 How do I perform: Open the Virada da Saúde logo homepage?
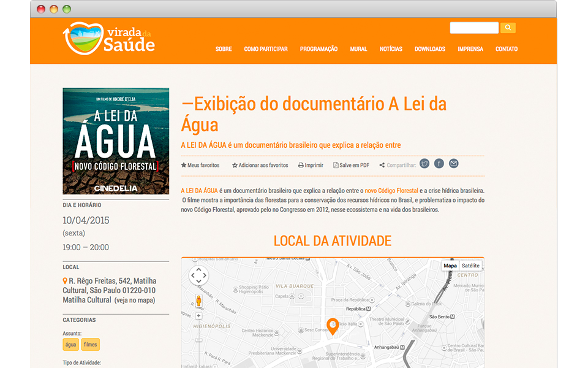tap(109, 39)
